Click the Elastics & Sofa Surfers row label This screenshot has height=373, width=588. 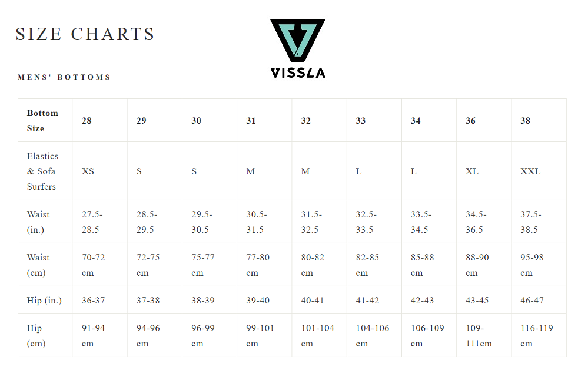42,171
